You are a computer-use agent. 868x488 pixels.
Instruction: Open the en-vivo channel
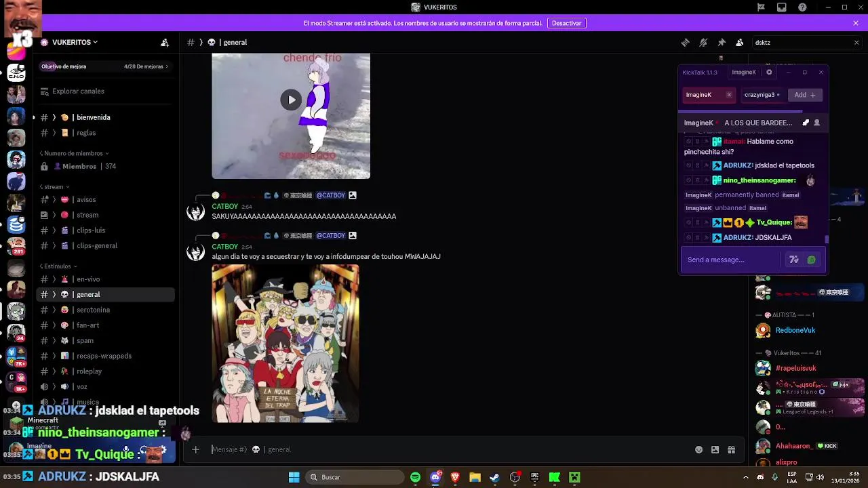coord(105,279)
